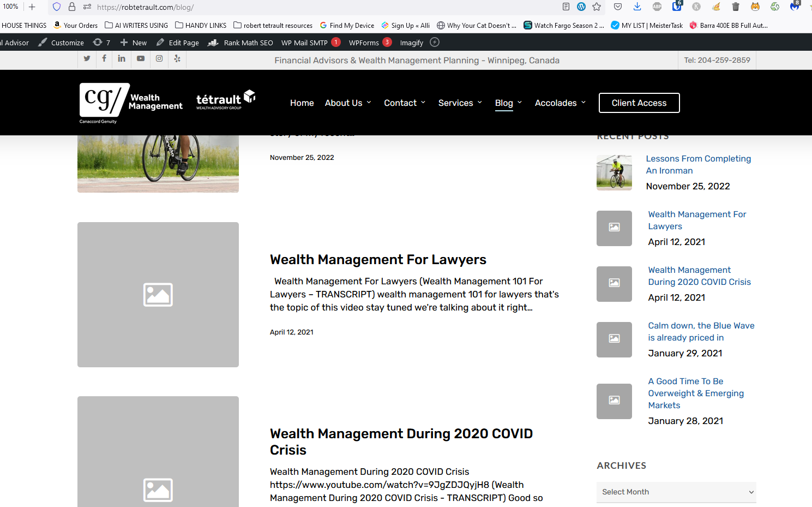The height and width of the screenshot is (507, 812).
Task: Open a new browser tab
Action: coord(32,7)
